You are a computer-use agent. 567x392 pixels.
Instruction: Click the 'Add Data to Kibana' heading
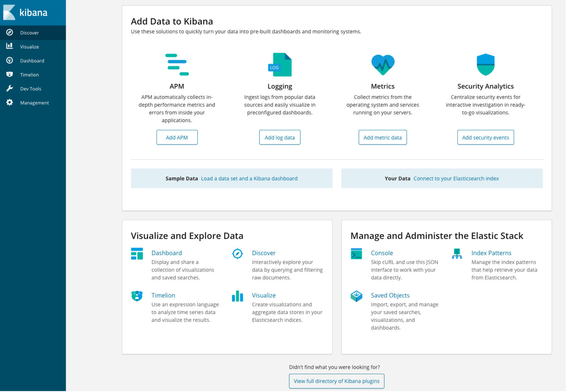[172, 21]
